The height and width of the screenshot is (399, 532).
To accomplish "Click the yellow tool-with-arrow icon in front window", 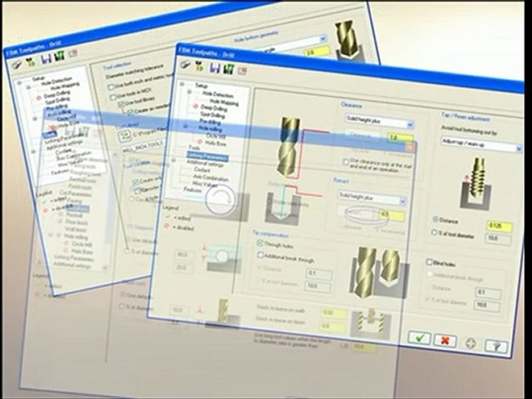I will (x=199, y=66).
